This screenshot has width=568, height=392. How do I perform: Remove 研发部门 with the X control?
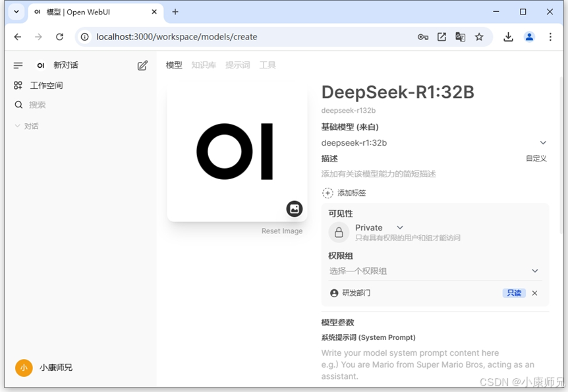coord(534,293)
